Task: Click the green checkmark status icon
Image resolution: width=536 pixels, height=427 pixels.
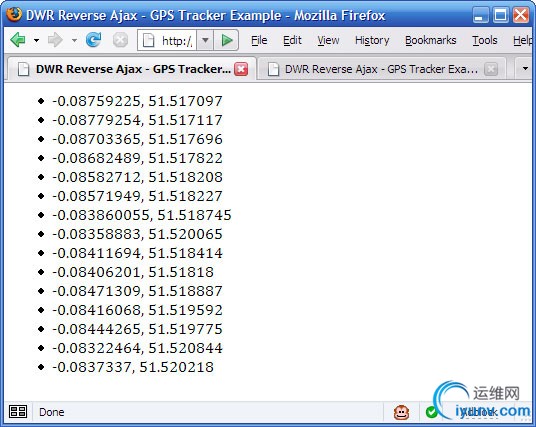Action: tap(432, 412)
